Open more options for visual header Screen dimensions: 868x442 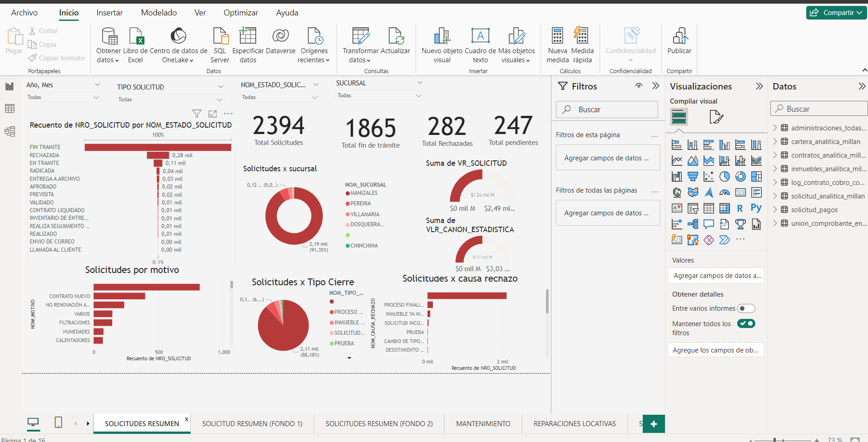(228, 114)
